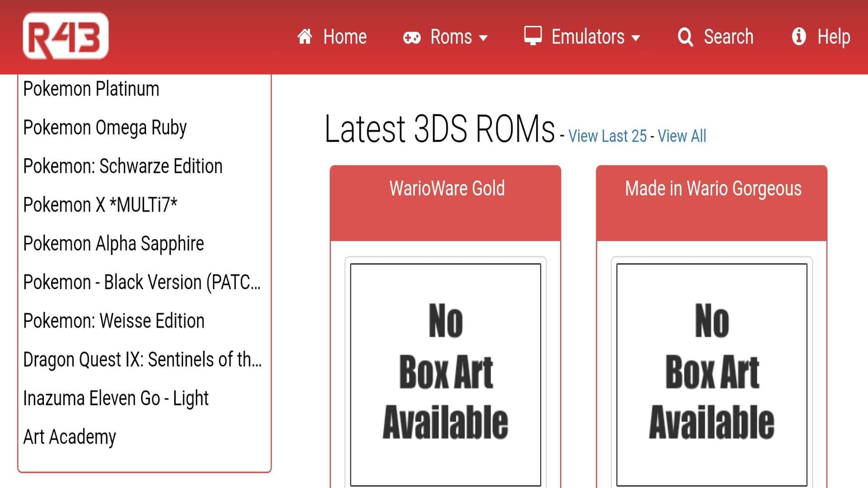Open the Search menu item
Screen dimensions: 868x488
(728, 37)
